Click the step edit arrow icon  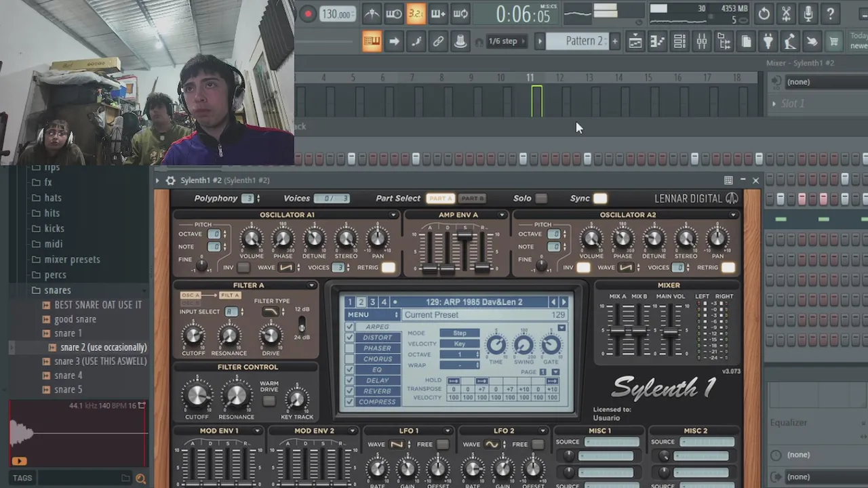click(x=394, y=41)
